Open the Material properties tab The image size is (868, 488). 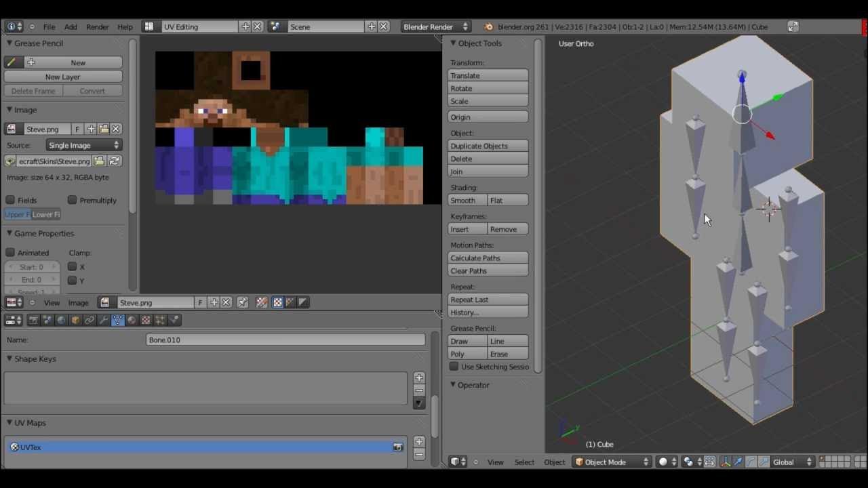(x=132, y=320)
